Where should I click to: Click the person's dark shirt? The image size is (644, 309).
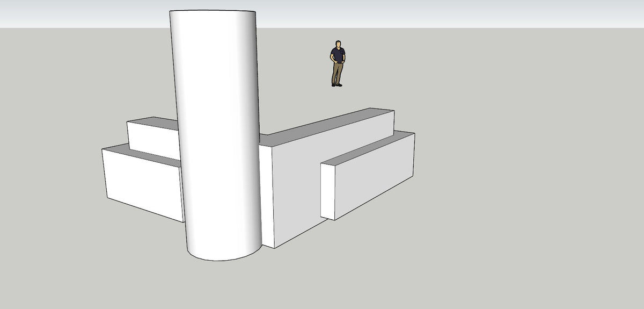click(x=338, y=55)
